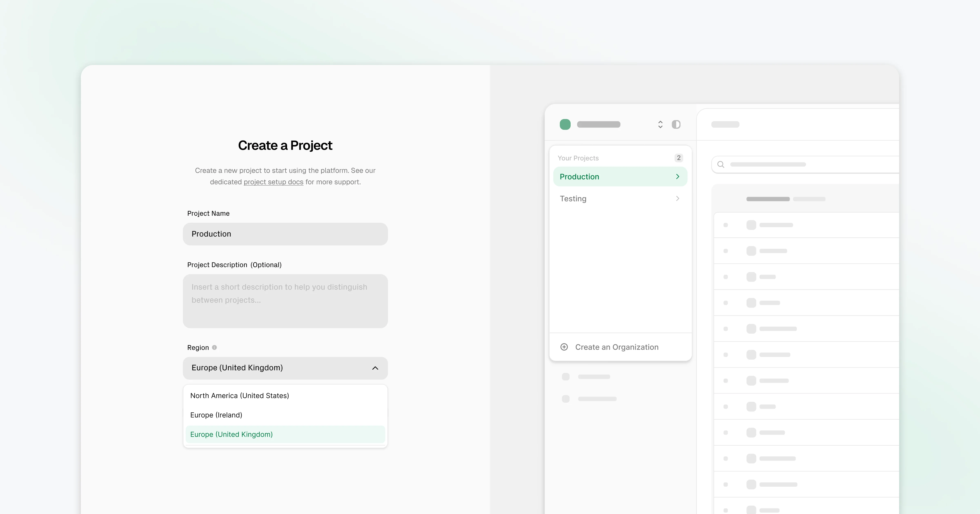Click Create an Organization button
This screenshot has height=514, width=980.
pyautogui.click(x=616, y=347)
